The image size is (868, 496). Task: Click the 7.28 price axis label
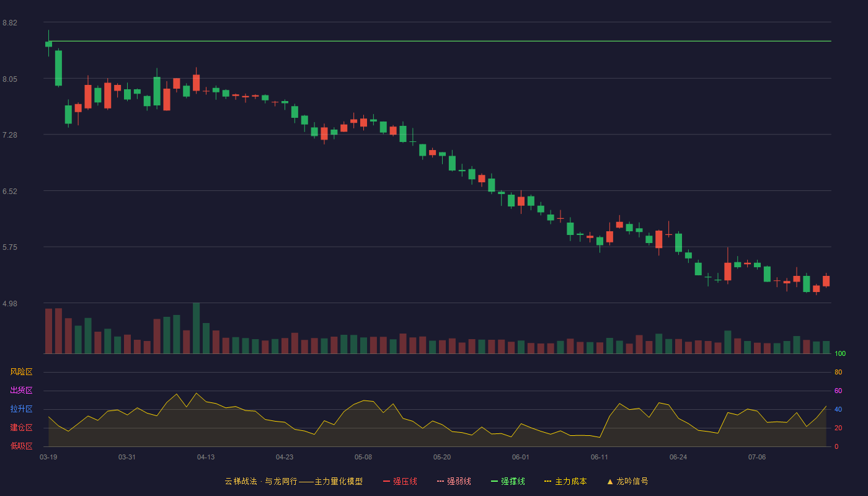point(10,135)
